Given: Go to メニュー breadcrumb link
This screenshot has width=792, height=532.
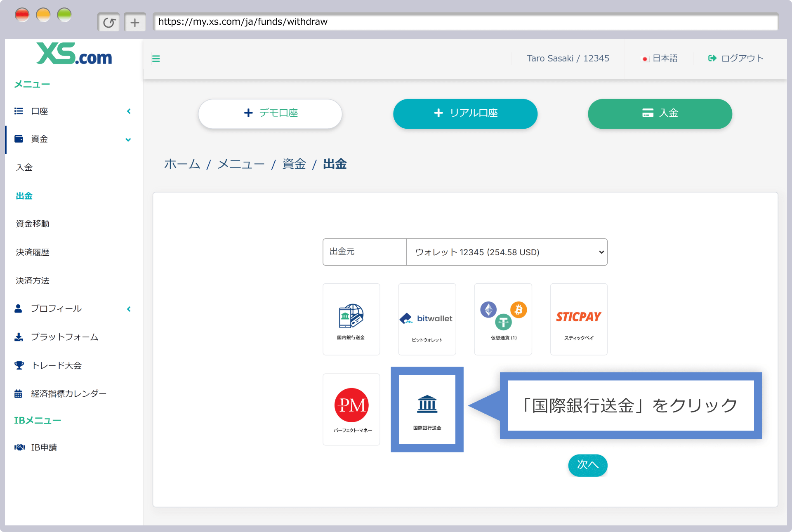Looking at the screenshot, I should (241, 164).
